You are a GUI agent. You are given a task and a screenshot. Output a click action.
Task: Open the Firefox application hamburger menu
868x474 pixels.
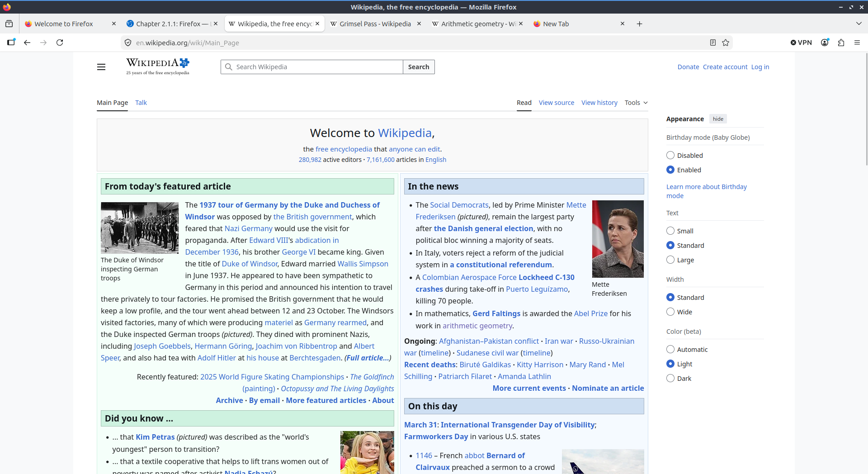pyautogui.click(x=857, y=43)
